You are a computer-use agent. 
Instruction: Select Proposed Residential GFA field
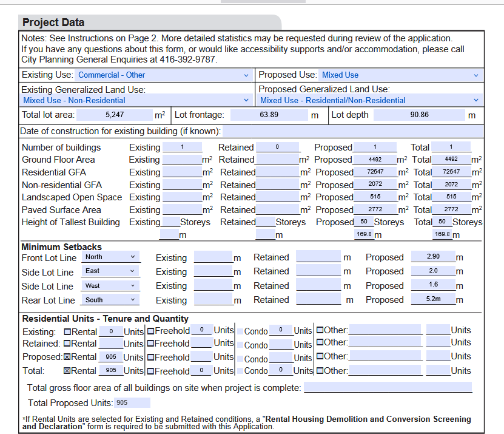point(375,172)
